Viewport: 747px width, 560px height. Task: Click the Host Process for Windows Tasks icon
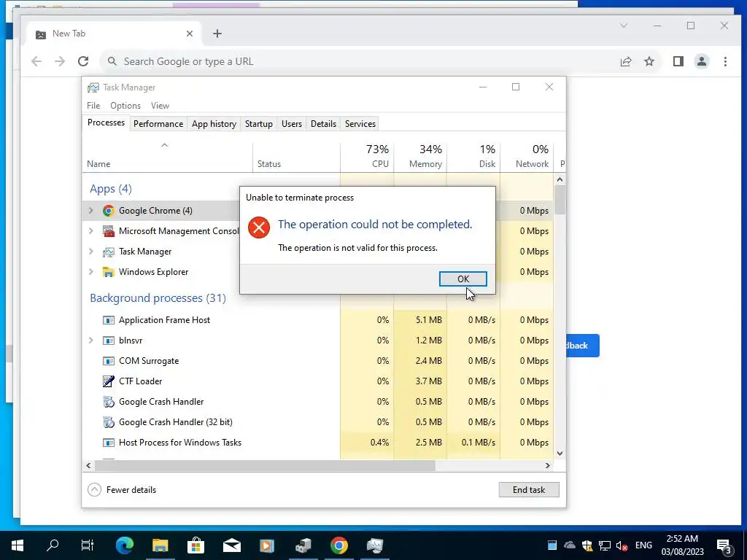pyautogui.click(x=109, y=443)
